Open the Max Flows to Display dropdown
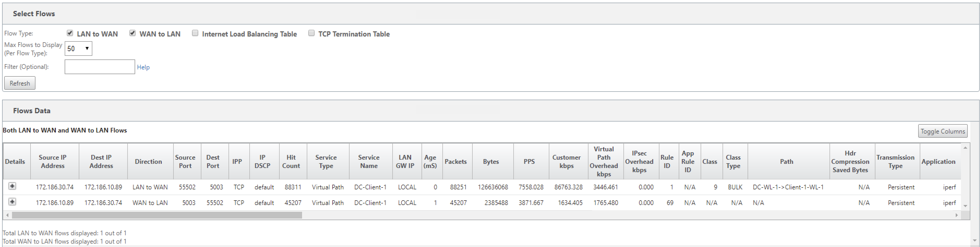The width and height of the screenshot is (980, 247). click(78, 48)
